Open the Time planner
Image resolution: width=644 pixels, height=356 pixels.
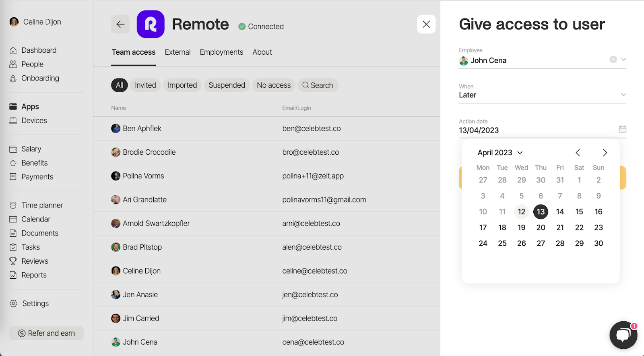tap(36, 205)
